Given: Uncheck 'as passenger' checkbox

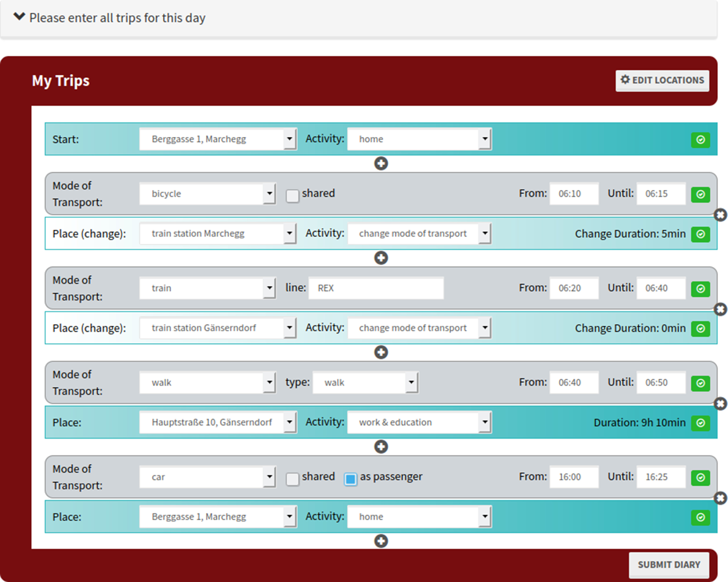Looking at the screenshot, I should pyautogui.click(x=350, y=479).
